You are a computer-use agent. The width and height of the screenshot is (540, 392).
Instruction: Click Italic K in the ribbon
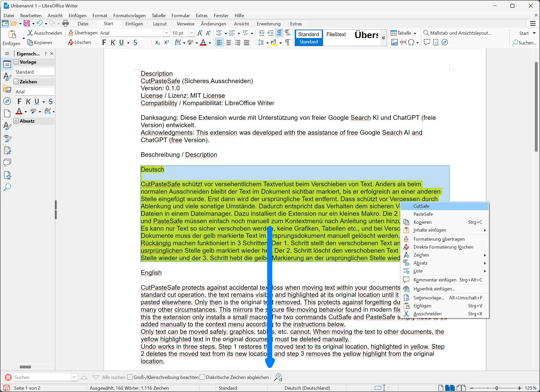[x=113, y=42]
